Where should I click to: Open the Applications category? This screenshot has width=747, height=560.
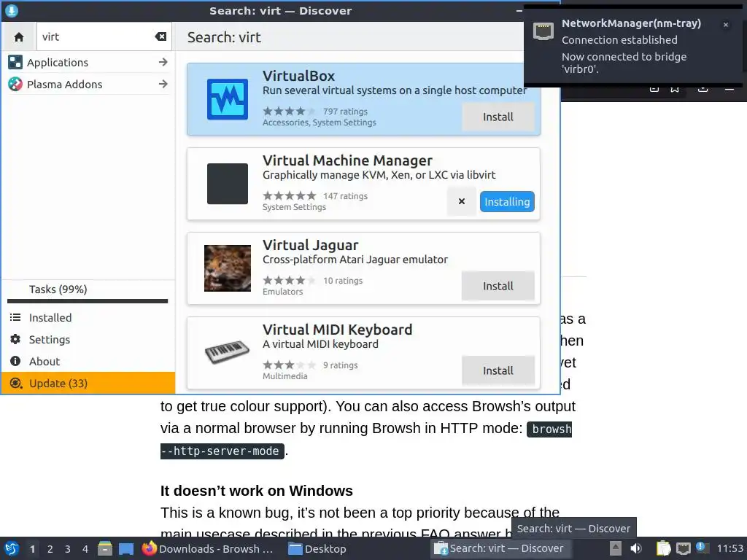pyautogui.click(x=88, y=63)
